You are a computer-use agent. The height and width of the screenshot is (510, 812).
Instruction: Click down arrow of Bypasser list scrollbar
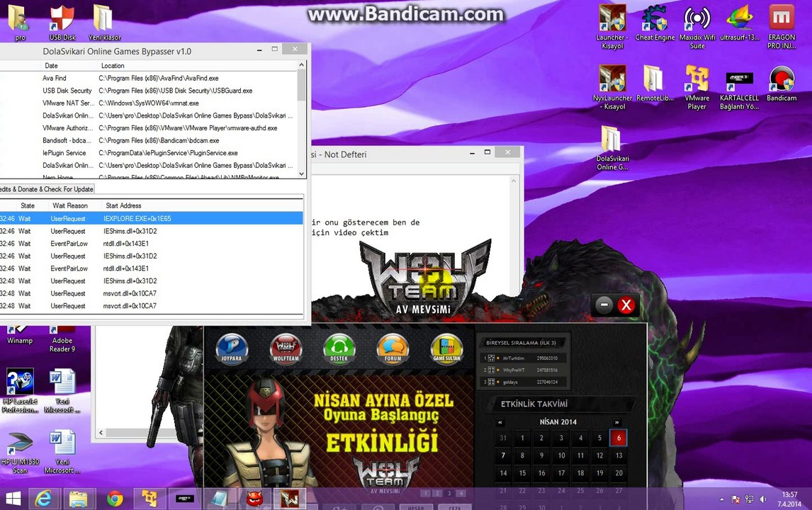(301, 174)
